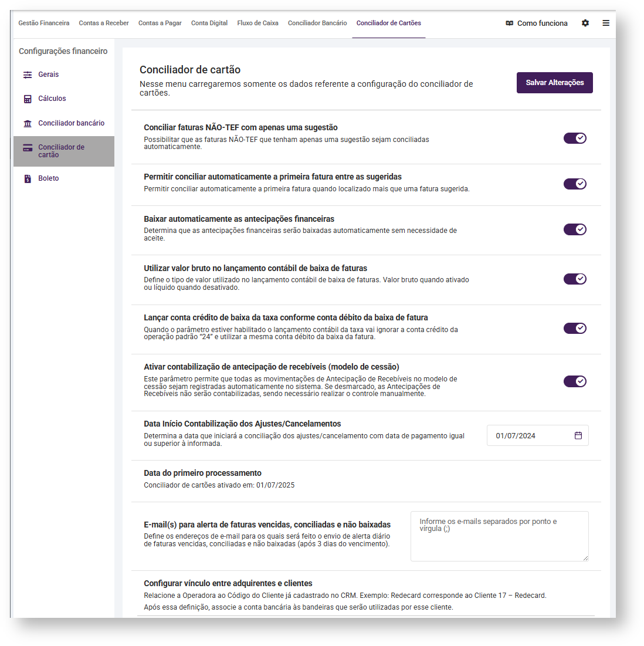
Task: Toggle Lançar conta crédito de baixa da taxa
Action: [x=575, y=329]
